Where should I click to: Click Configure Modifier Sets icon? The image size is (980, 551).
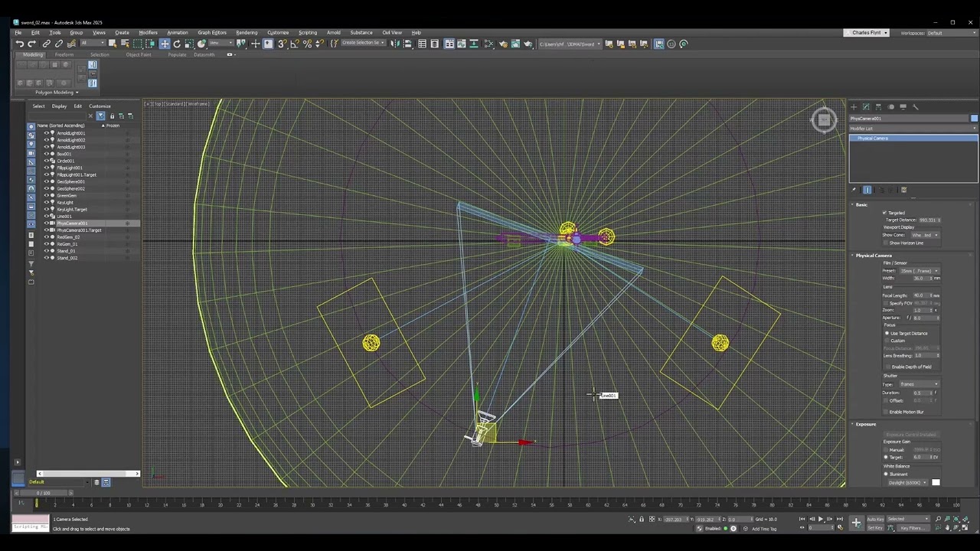tap(903, 190)
